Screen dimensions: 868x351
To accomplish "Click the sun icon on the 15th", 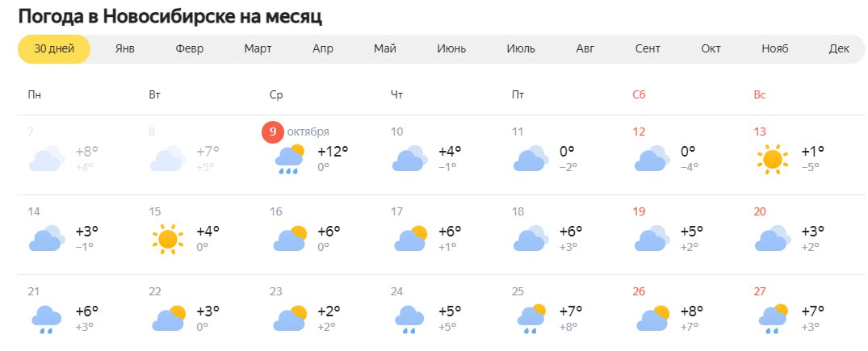I will click(x=167, y=239).
